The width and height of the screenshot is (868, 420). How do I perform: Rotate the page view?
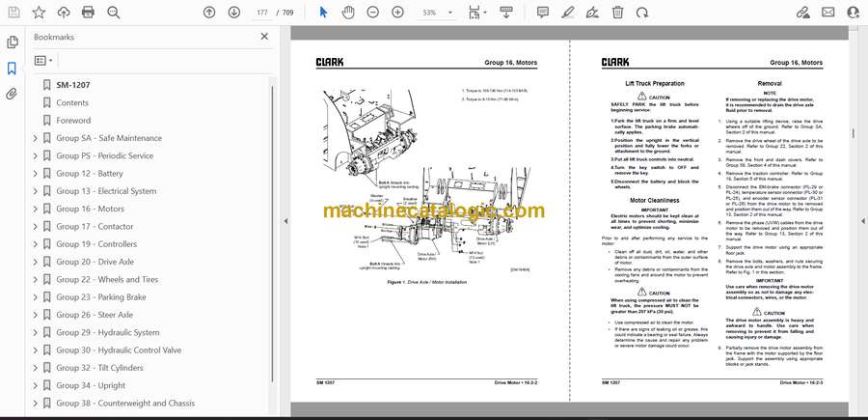click(x=642, y=13)
